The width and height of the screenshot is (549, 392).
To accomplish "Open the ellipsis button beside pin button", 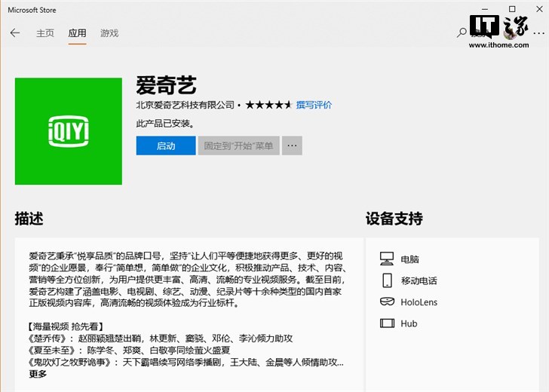I will pyautogui.click(x=292, y=145).
